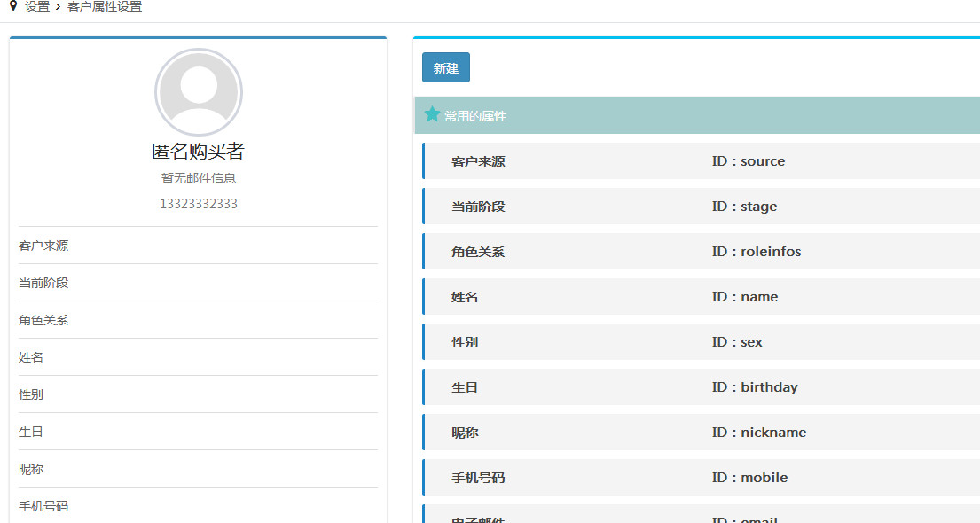Select 客户属性设置 breadcrumb item
This screenshot has height=523, width=980.
[105, 7]
